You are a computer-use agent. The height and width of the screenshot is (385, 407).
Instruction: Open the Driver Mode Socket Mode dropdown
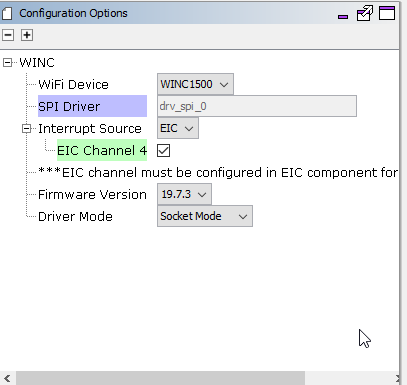pos(205,216)
